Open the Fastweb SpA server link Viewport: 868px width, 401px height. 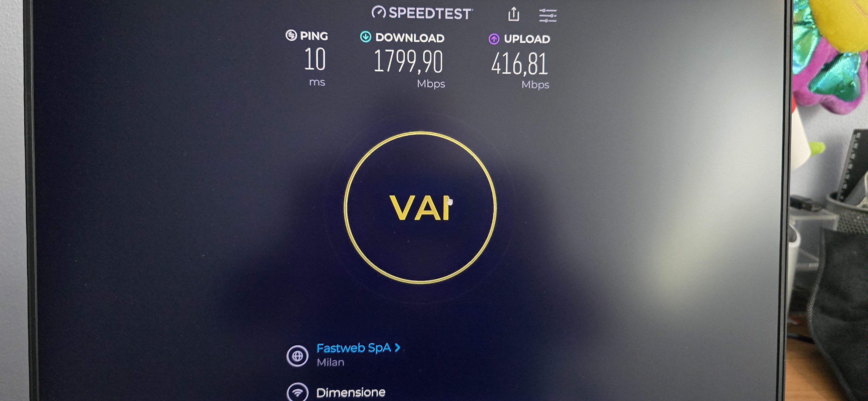click(x=353, y=348)
